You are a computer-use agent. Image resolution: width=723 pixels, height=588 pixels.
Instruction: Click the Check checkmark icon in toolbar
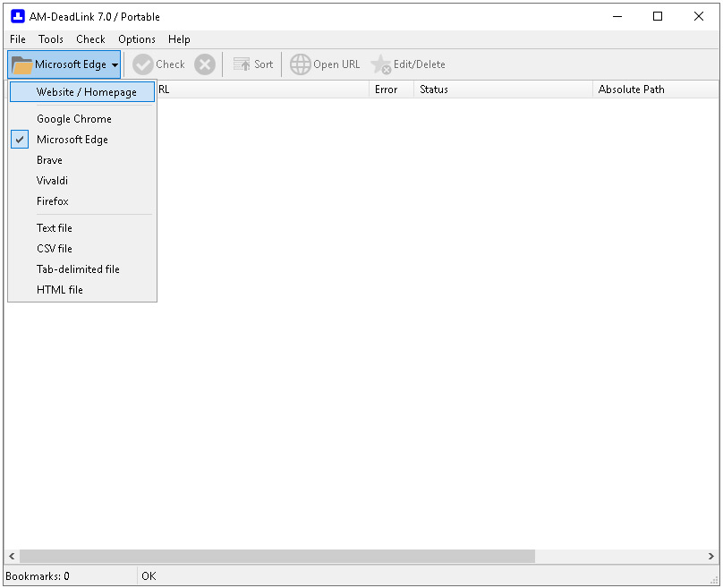(x=143, y=64)
